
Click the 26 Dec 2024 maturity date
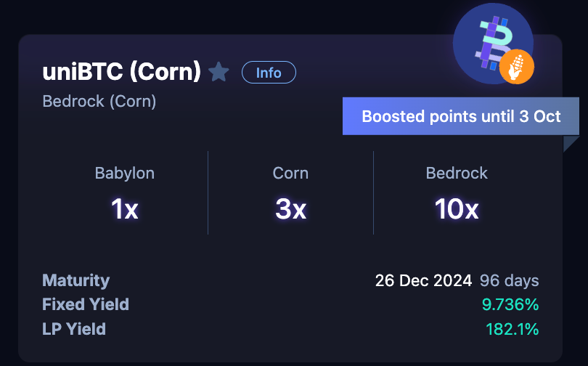423,280
